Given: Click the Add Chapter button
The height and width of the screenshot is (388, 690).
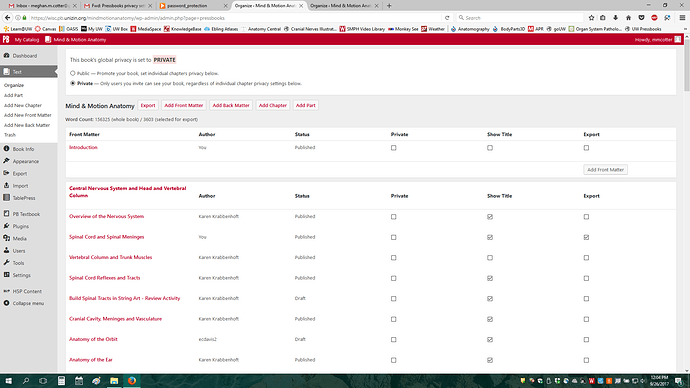Looking at the screenshot, I should [272, 106].
